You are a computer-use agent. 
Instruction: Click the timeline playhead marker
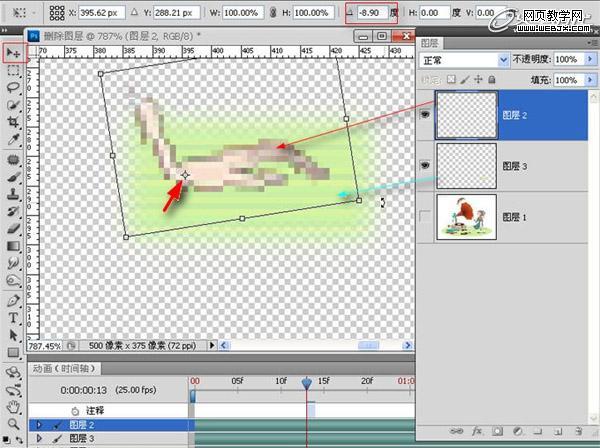(x=307, y=382)
